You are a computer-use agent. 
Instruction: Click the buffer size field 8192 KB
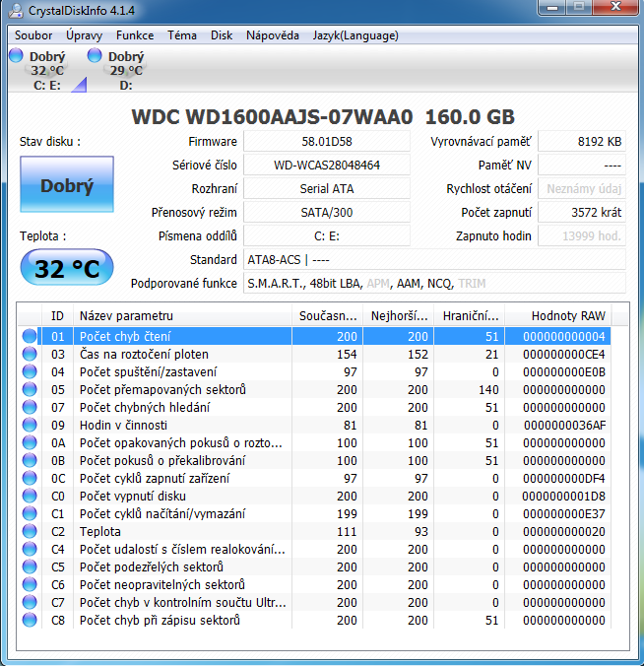(x=582, y=142)
